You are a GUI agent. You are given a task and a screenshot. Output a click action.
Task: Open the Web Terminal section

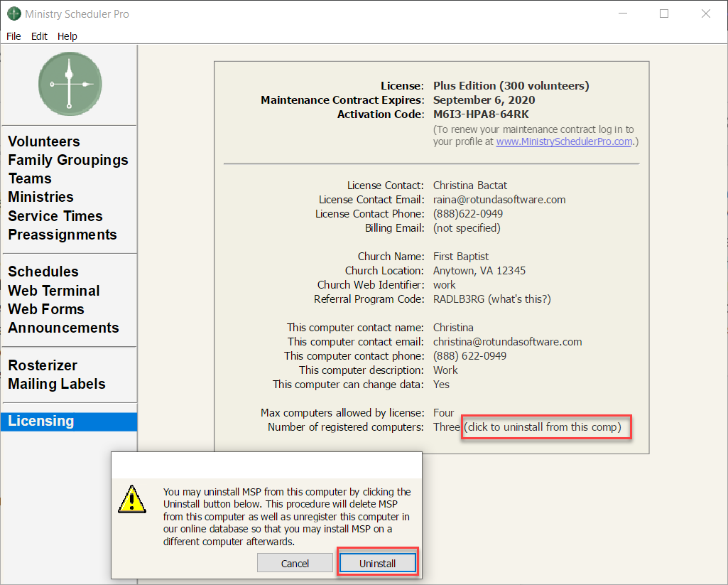[54, 291]
